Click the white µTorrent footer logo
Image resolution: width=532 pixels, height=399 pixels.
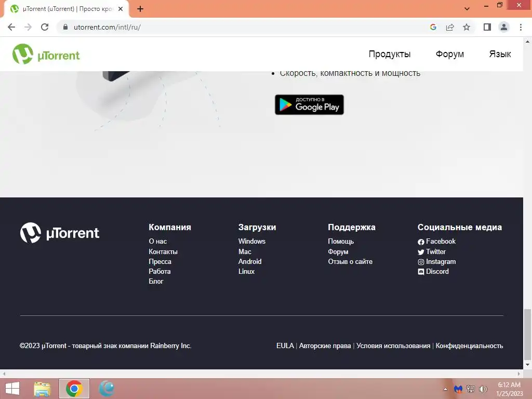coord(60,233)
